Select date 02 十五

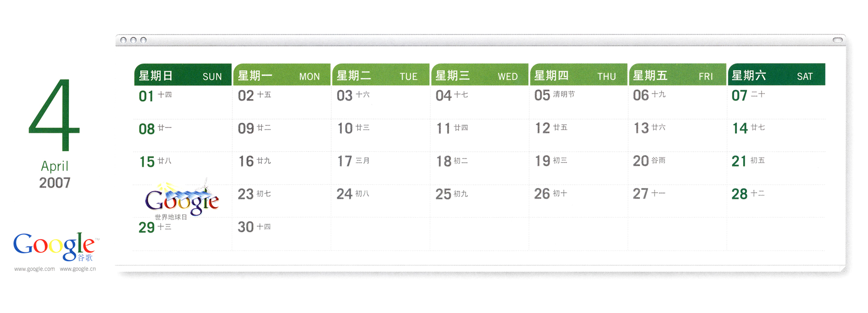tap(255, 95)
